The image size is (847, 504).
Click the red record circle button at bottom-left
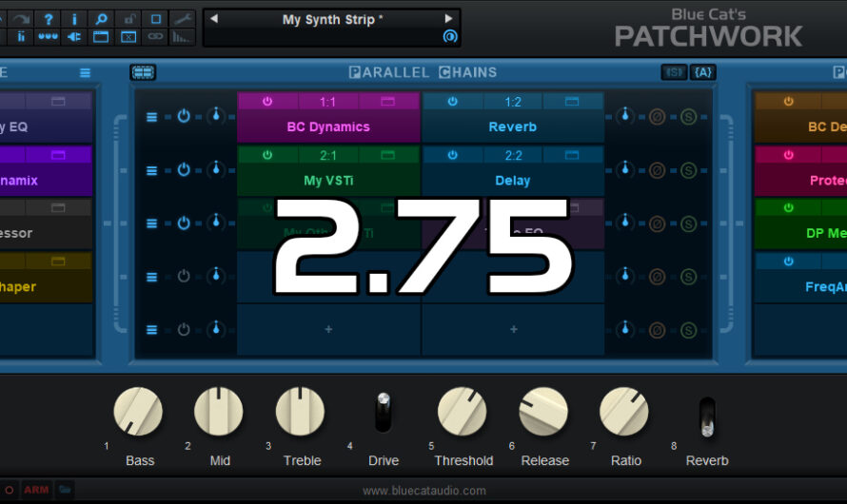click(x=10, y=490)
